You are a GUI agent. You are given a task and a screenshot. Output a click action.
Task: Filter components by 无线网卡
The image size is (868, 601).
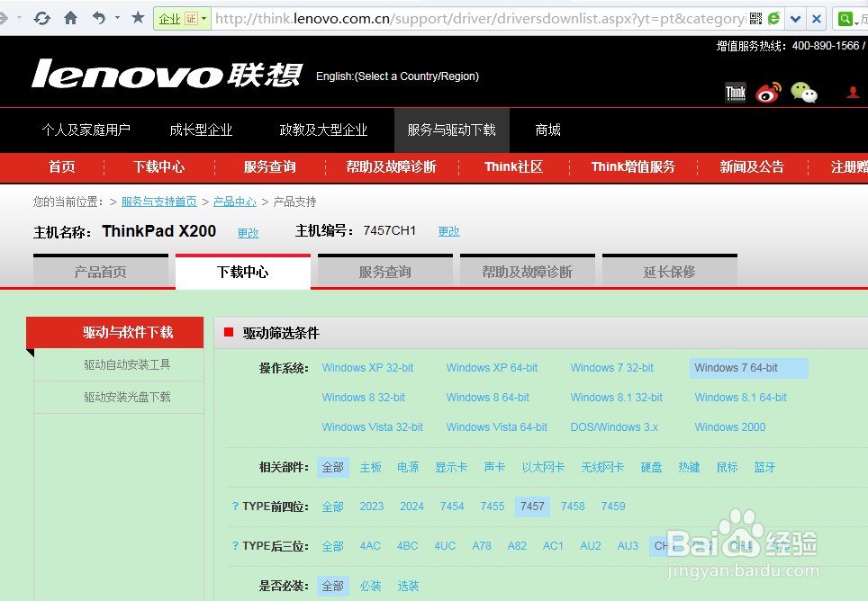pos(602,467)
